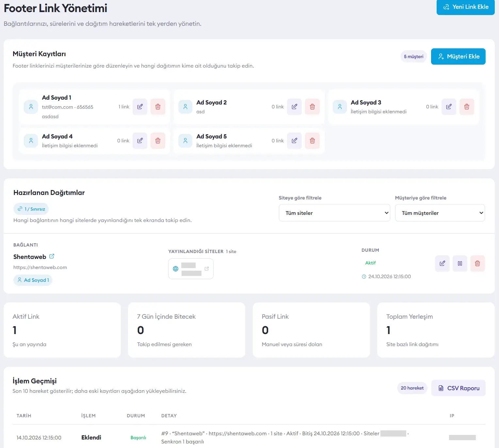Select the 'Pasif Link' stats card
499x448 pixels.
[311, 330]
